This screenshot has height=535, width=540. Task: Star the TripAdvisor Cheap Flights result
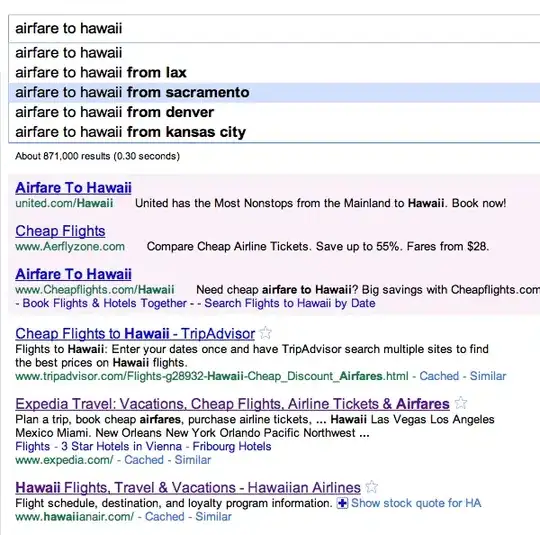pyautogui.click(x=265, y=333)
